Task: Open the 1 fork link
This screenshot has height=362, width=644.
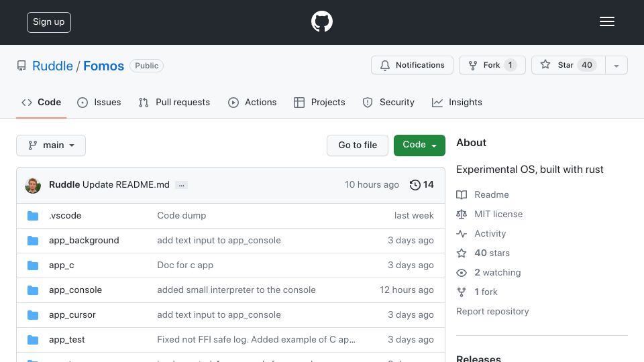Action: point(486,292)
